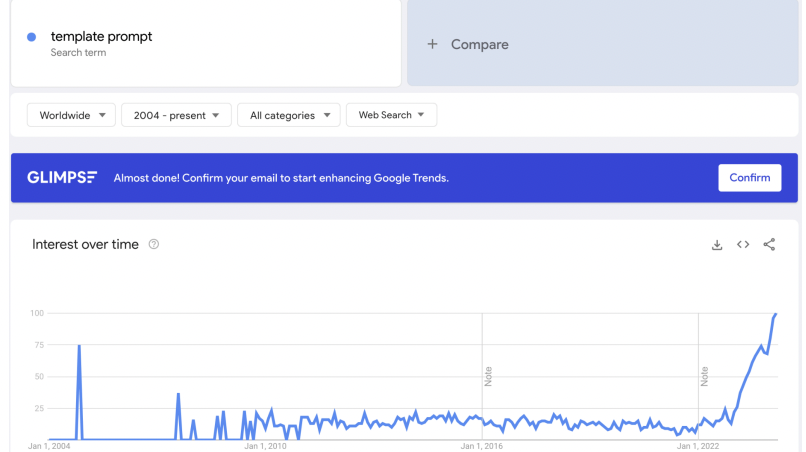
Task: Click the chart line peak at 100
Action: click(x=776, y=314)
